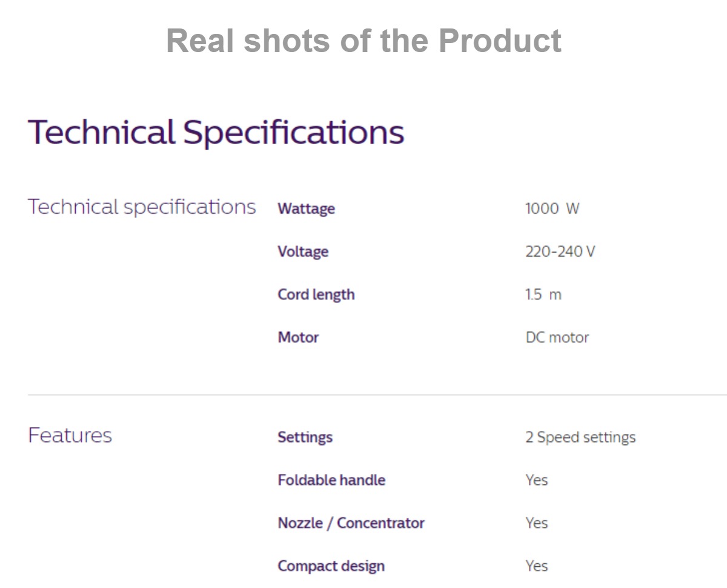Image resolution: width=727 pixels, height=588 pixels.
Task: Select the Settings feature label
Action: click(305, 437)
